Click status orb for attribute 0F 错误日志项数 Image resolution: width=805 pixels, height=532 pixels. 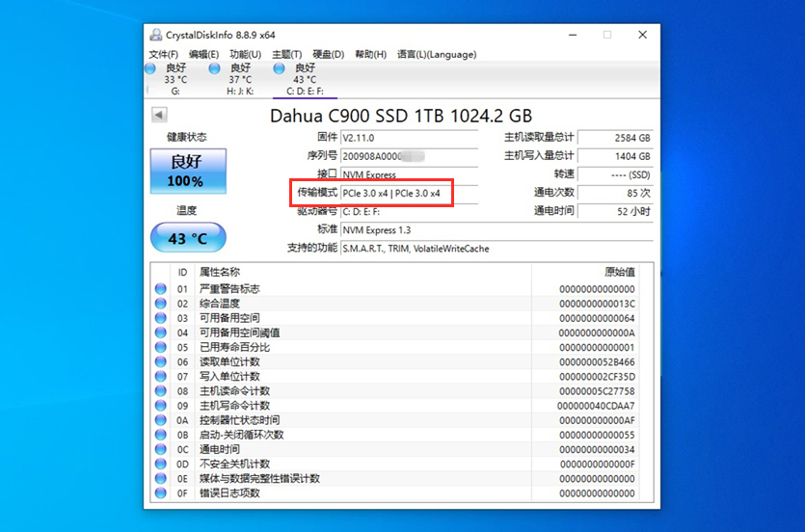pyautogui.click(x=160, y=493)
